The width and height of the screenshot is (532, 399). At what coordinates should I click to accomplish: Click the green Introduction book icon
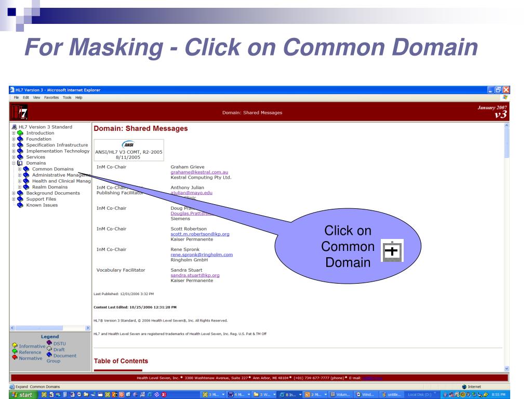[20, 133]
